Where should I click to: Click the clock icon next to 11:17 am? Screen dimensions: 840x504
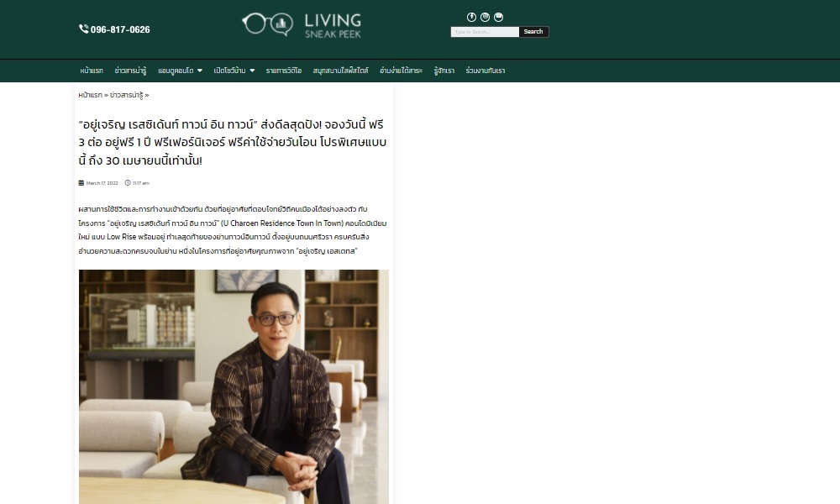[128, 183]
